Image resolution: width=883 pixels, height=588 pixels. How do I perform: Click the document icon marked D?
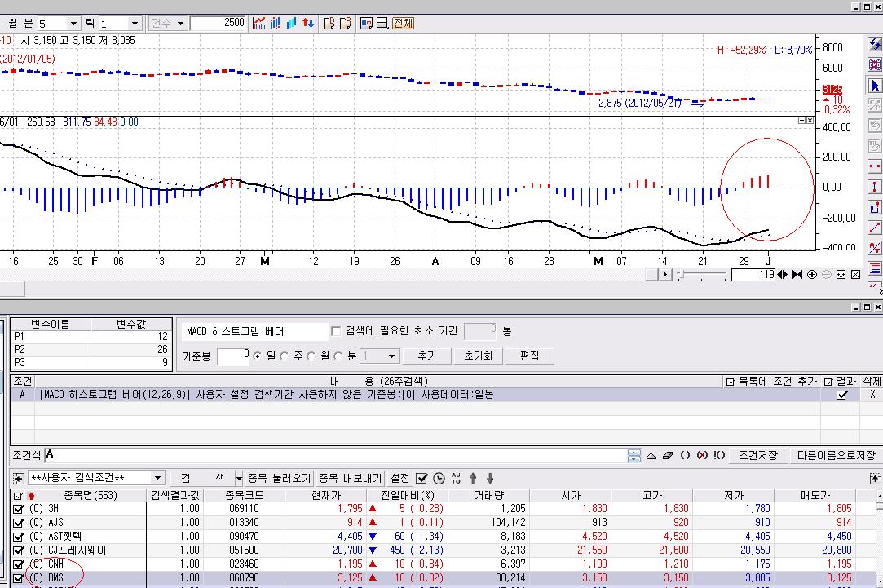[x=329, y=23]
